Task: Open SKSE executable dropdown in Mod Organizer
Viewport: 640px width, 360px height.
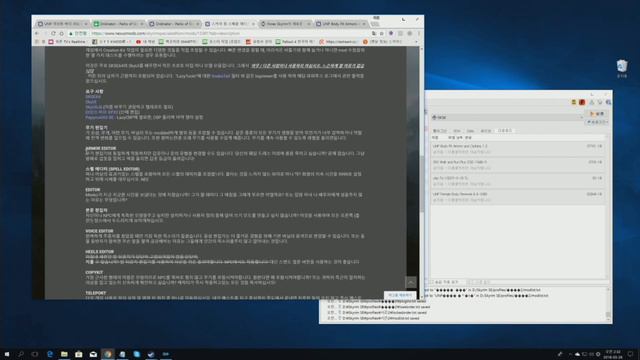Action: pos(508,117)
